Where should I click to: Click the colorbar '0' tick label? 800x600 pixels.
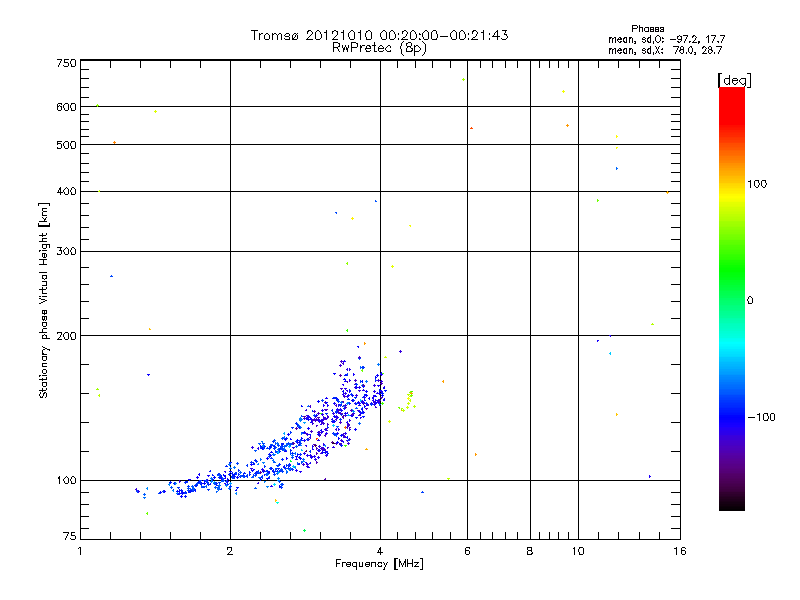[x=750, y=301]
